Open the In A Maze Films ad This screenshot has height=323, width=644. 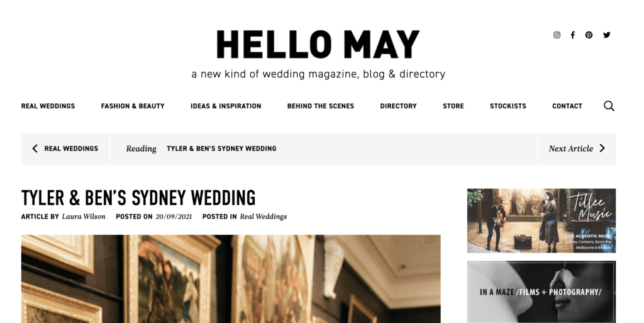pos(541,292)
